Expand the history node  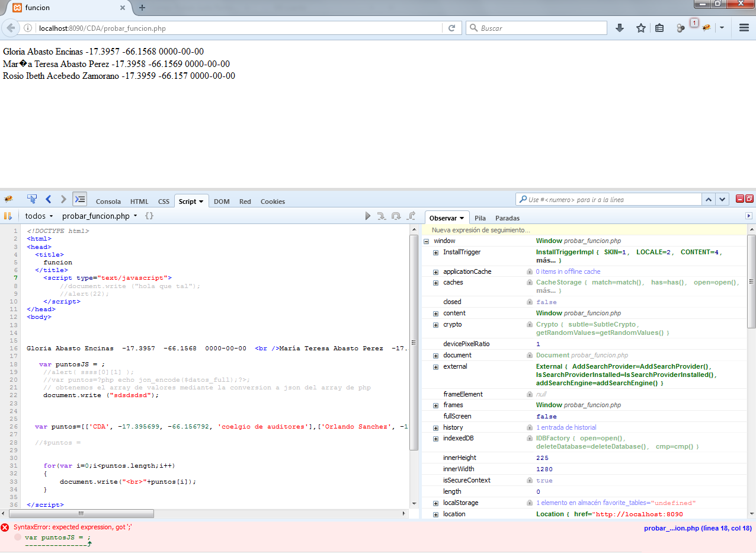click(436, 428)
